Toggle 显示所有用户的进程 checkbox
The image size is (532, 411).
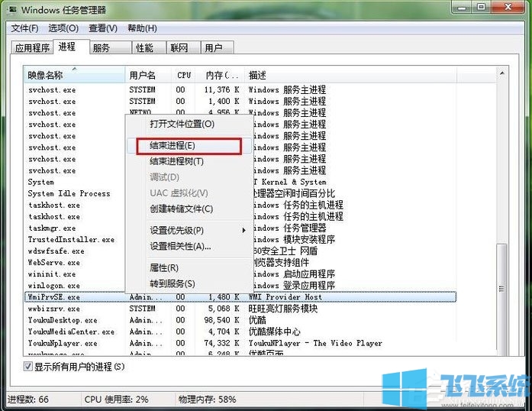coord(28,366)
